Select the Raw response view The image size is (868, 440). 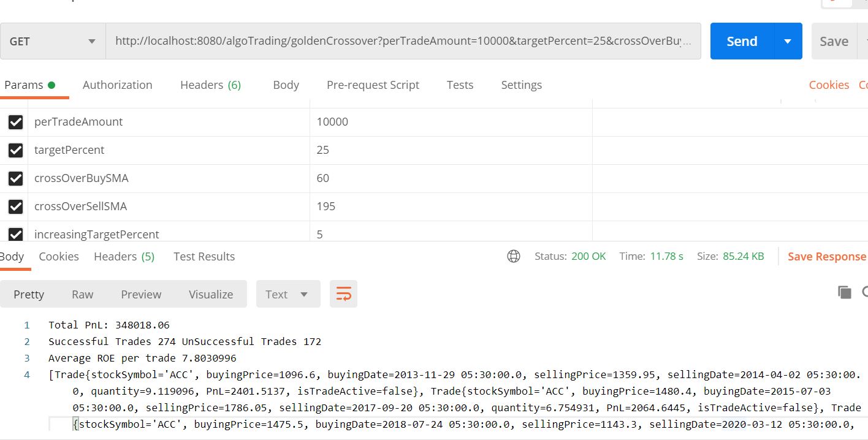click(x=82, y=294)
